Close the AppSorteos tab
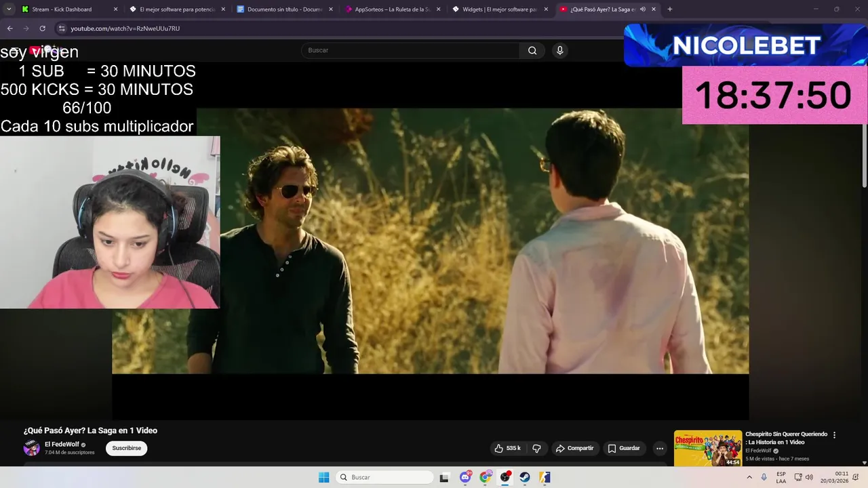 (439, 9)
